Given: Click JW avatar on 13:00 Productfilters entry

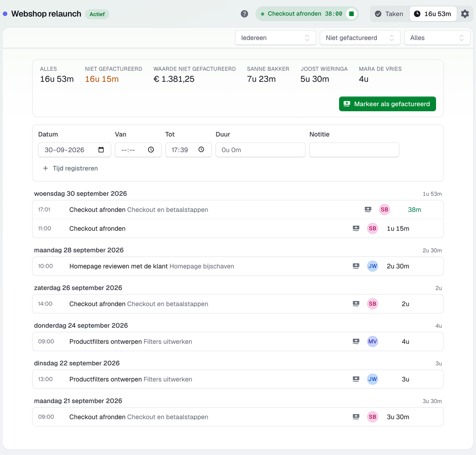Looking at the screenshot, I should point(373,379).
